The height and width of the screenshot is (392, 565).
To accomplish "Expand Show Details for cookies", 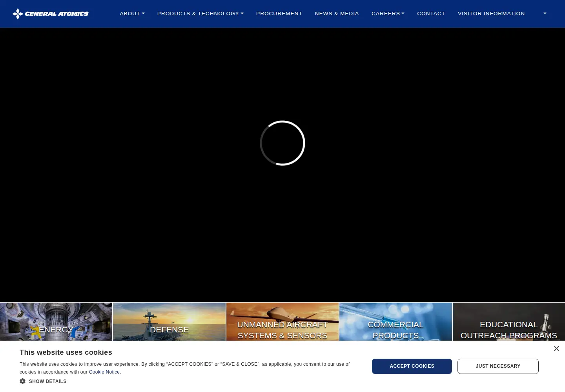I will tap(47, 381).
